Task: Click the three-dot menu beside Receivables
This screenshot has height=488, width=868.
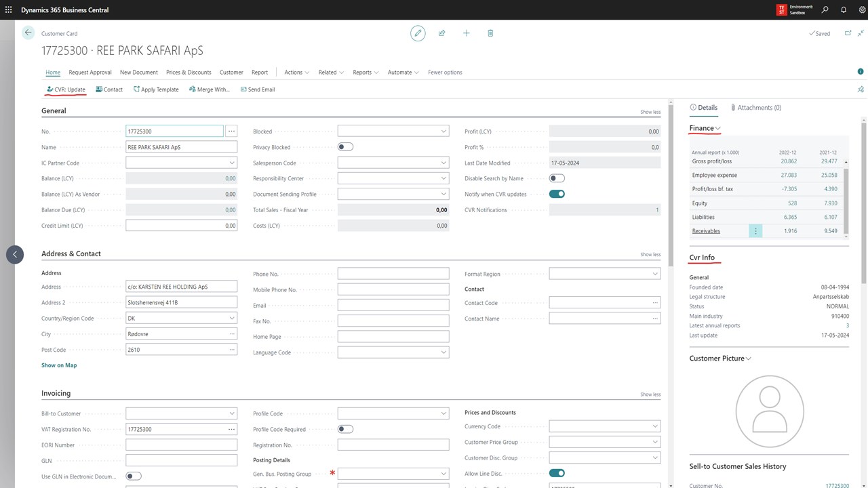Action: [755, 231]
